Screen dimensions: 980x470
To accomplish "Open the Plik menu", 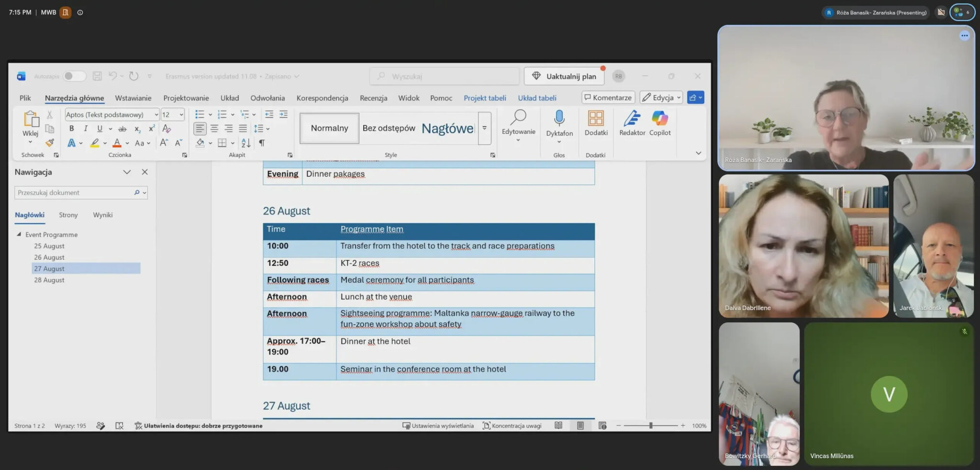I will click(x=25, y=98).
